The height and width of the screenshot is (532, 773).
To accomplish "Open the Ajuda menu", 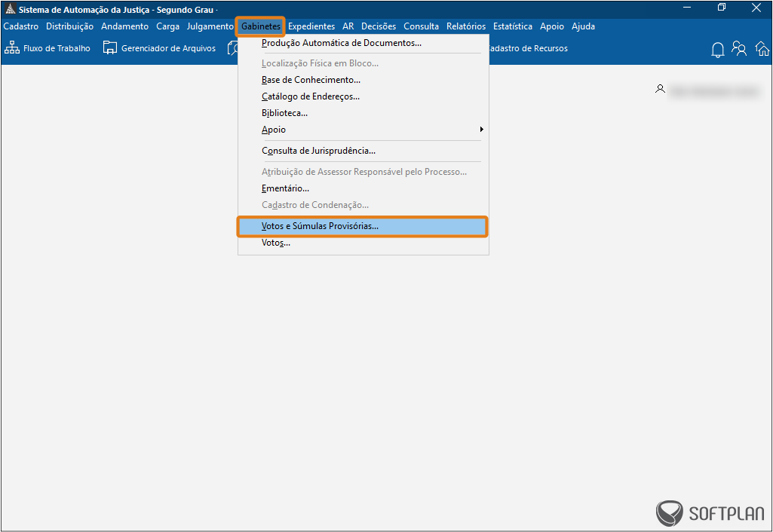I will (x=583, y=26).
